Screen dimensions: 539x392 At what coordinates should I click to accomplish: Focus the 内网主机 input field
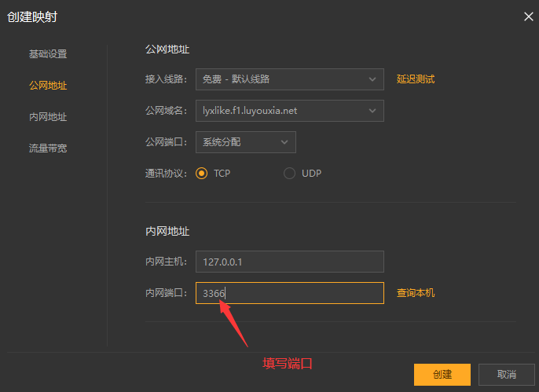pos(290,262)
